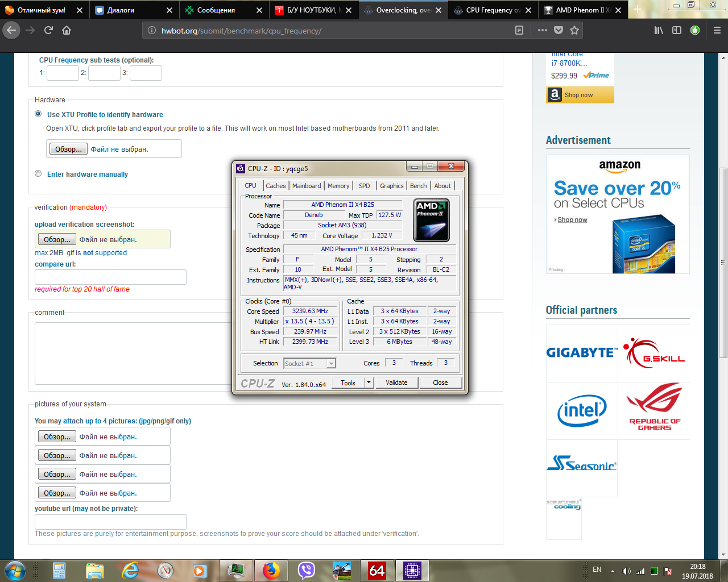Image resolution: width=728 pixels, height=582 pixels.
Task: Open Socket #1 selection dropdown in CPU-Z
Action: (310, 363)
